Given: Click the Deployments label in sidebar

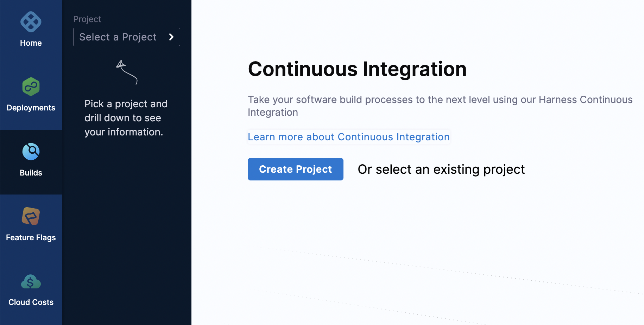Looking at the screenshot, I should pos(31,108).
